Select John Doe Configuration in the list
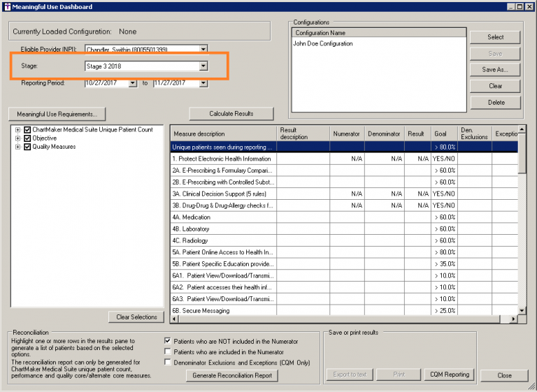The image size is (537, 392). (323, 43)
